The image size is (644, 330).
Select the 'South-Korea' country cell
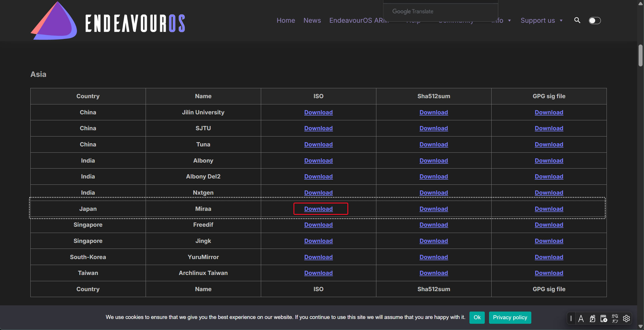(88, 257)
